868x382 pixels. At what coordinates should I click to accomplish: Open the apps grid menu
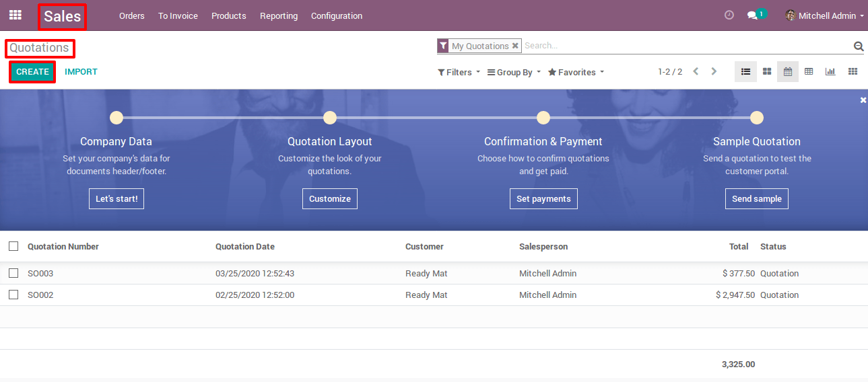[15, 15]
